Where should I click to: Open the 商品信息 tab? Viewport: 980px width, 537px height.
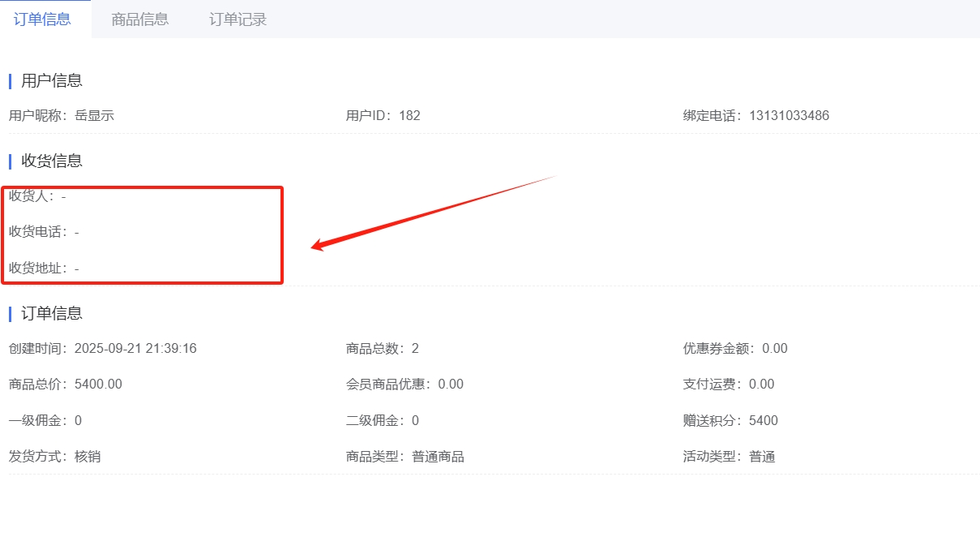(x=140, y=19)
